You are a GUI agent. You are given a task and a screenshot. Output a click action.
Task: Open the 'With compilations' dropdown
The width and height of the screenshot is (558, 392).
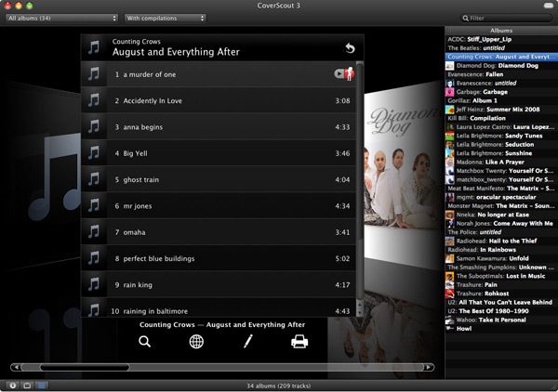[166, 19]
